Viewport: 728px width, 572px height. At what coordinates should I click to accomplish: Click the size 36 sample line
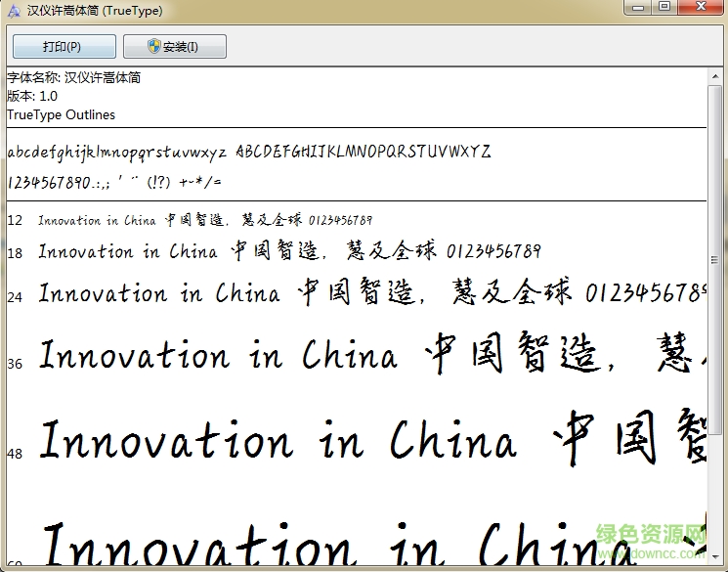(357, 355)
